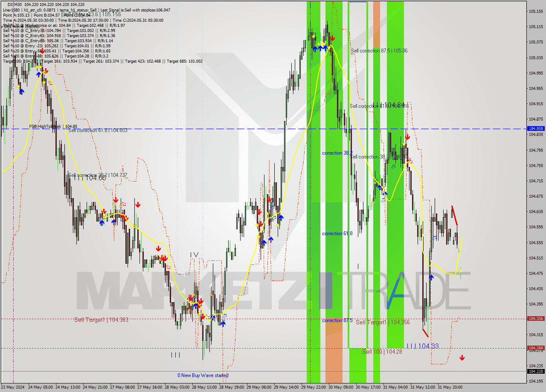Click the 'Point A:105.13' info line
This screenshot has height=392, width=546.
click(47, 15)
